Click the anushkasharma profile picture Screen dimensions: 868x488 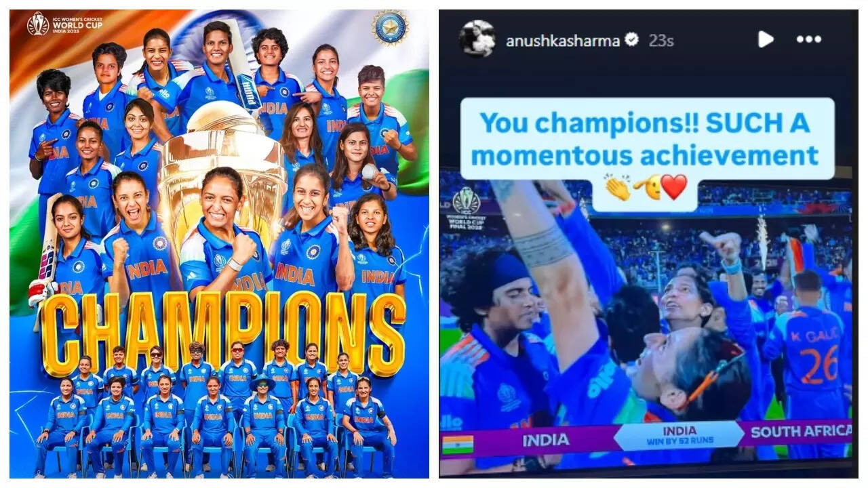click(477, 39)
